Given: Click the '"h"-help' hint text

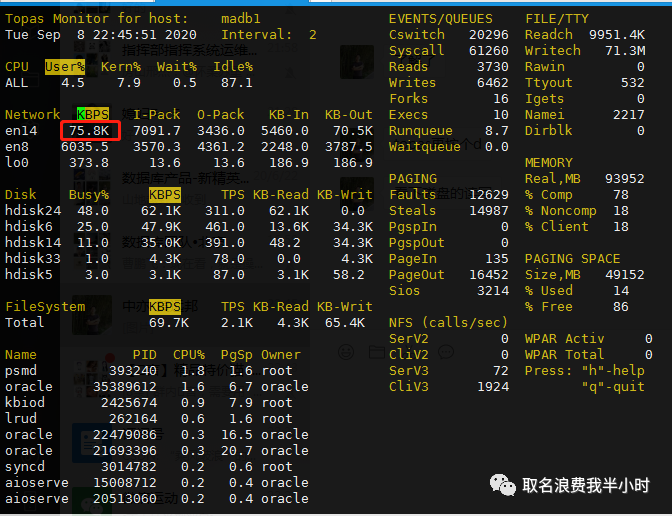Looking at the screenshot, I should (613, 371).
